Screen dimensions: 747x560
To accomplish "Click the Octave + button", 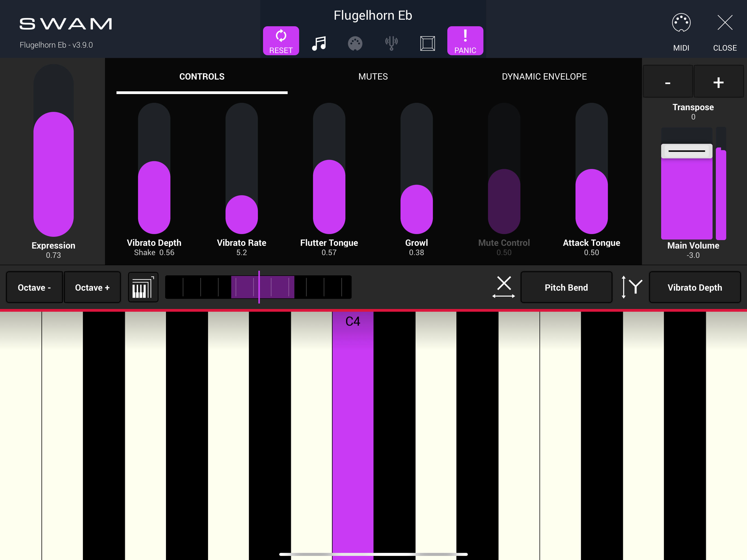I will coord(92,287).
